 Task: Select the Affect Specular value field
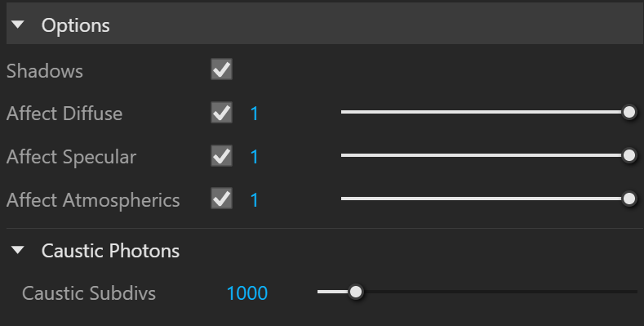(255, 157)
